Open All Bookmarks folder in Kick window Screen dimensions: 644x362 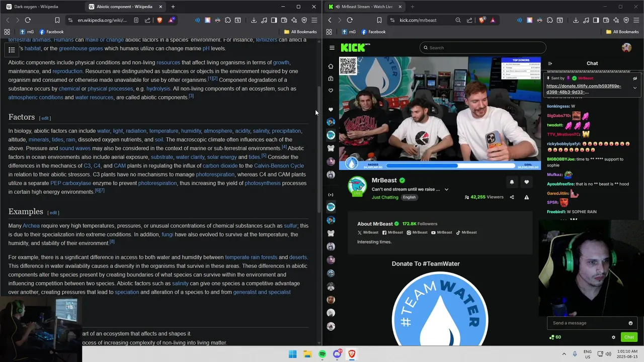pos(622,32)
